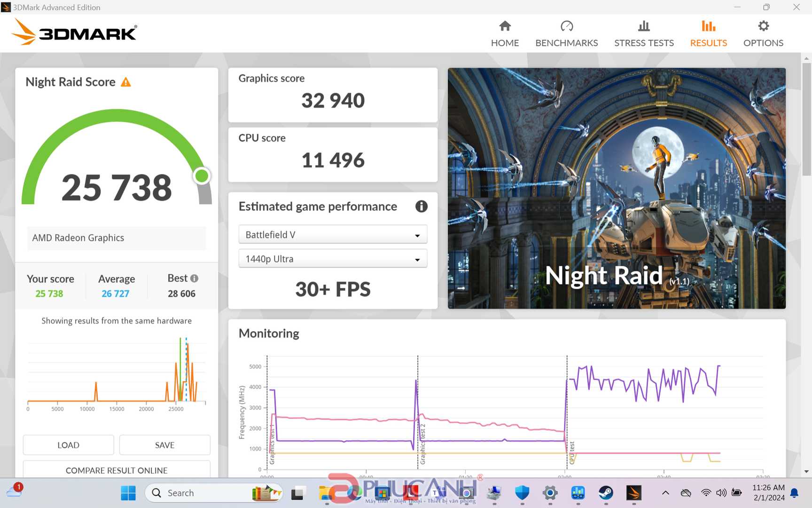Image resolution: width=812 pixels, height=508 pixels.
Task: Click the volume tray icon
Action: 721,493
